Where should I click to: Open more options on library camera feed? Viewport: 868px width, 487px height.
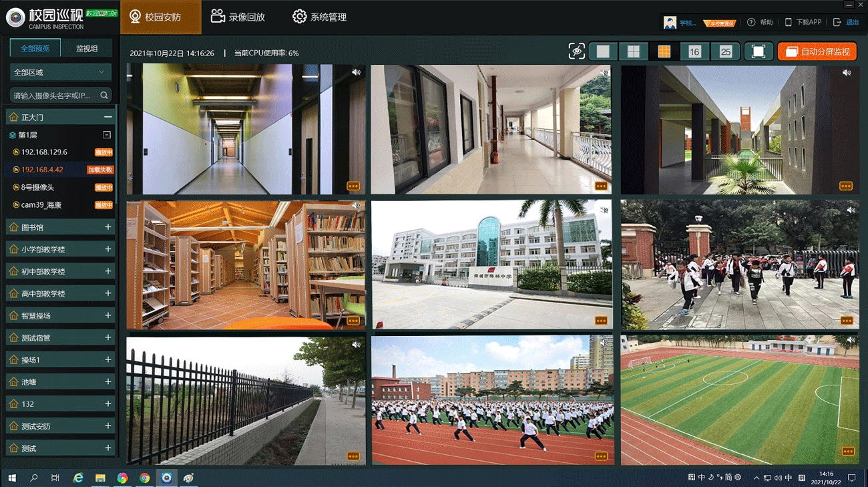[x=353, y=321]
